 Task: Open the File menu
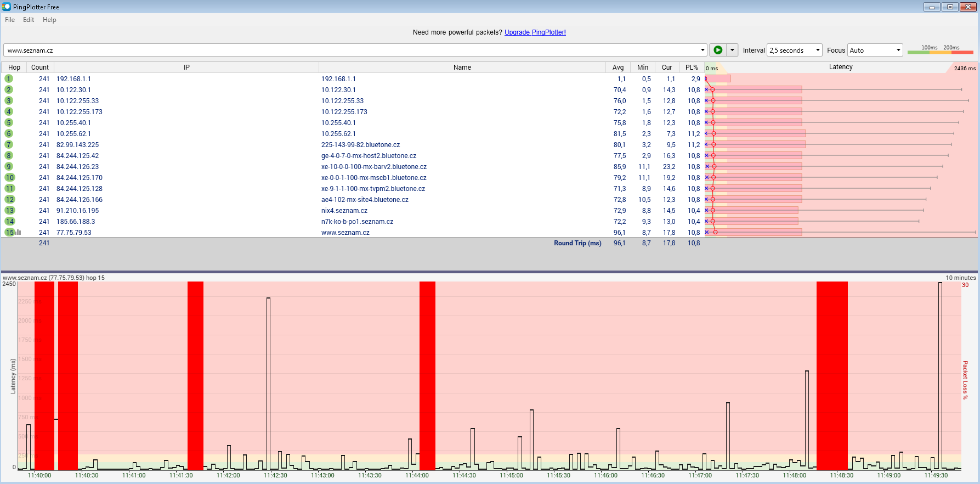(x=10, y=20)
